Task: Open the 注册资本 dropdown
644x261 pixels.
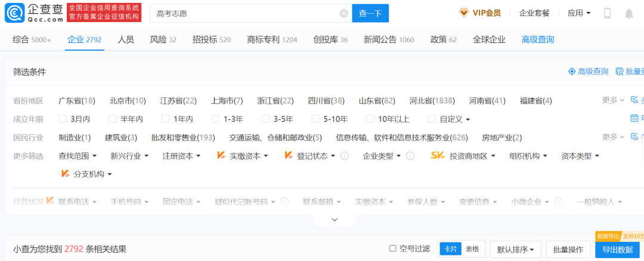Action: (x=181, y=156)
